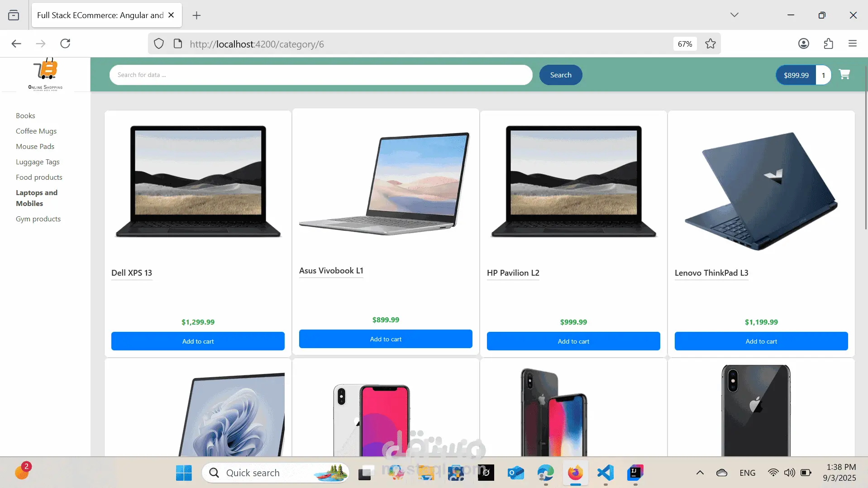Open Outlook from the taskbar
Image resolution: width=868 pixels, height=488 pixels.
[516, 473]
